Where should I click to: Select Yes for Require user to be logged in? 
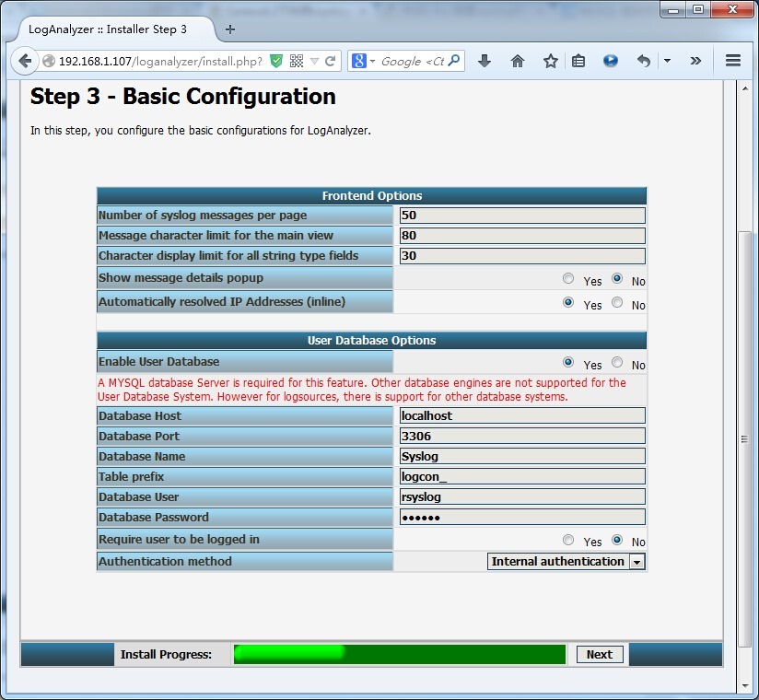[x=568, y=539]
